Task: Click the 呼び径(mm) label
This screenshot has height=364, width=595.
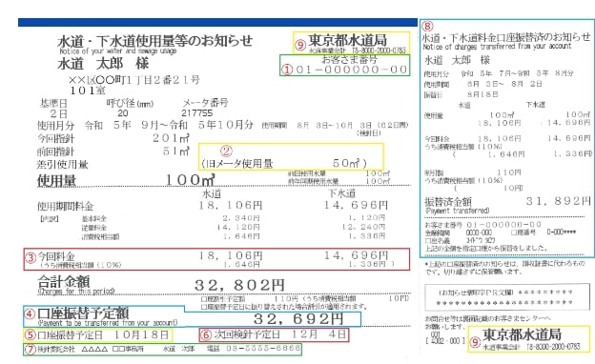Action: pyautogui.click(x=130, y=103)
